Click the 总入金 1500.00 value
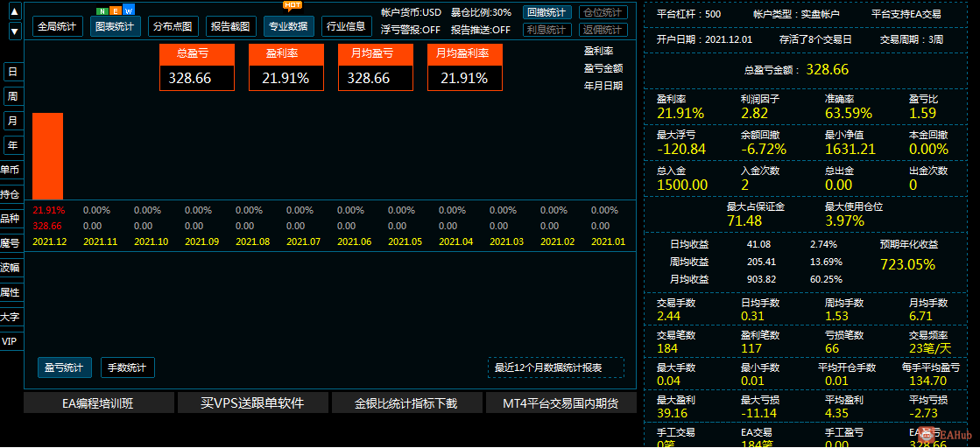This screenshot has width=980, height=448. pyautogui.click(x=682, y=185)
